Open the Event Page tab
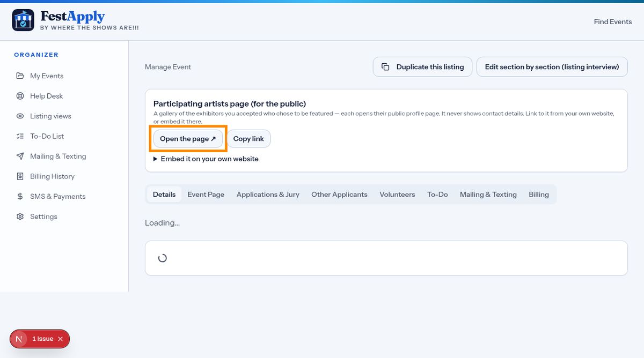The height and width of the screenshot is (358, 644). (206, 195)
